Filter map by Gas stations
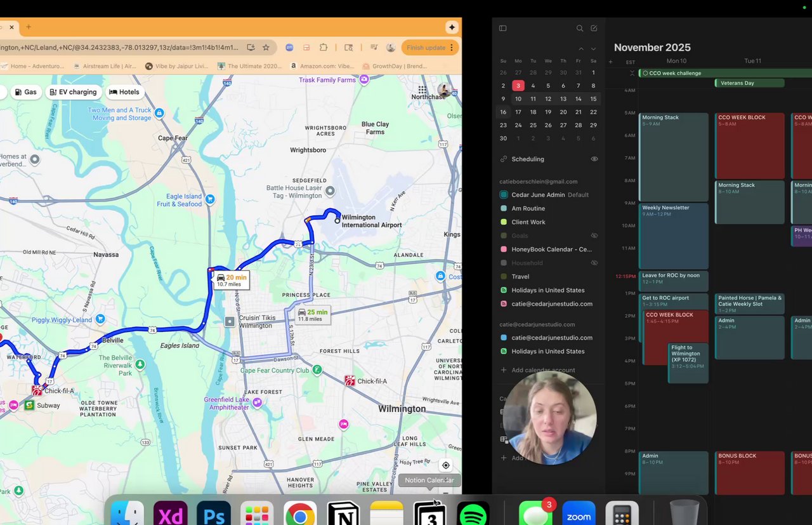 (25, 92)
